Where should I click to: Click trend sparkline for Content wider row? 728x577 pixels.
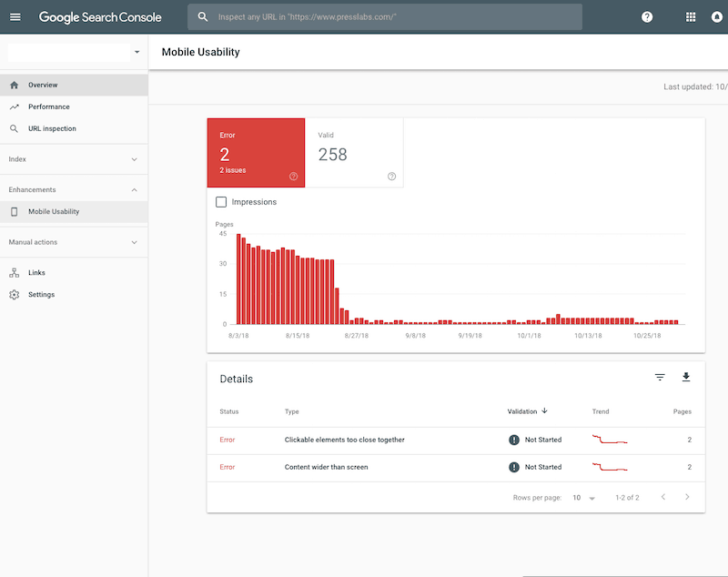(610, 467)
